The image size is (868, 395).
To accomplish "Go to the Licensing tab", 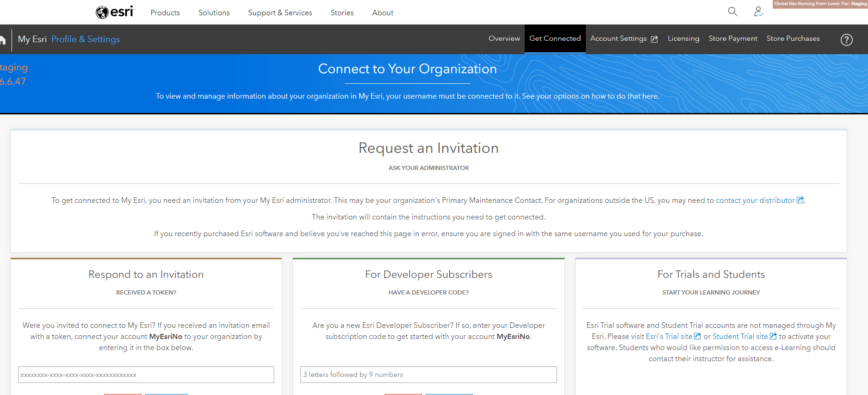I will (x=683, y=38).
